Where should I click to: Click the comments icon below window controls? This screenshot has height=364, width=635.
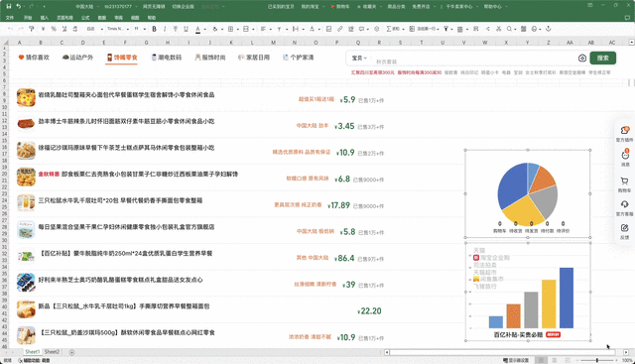point(627,18)
